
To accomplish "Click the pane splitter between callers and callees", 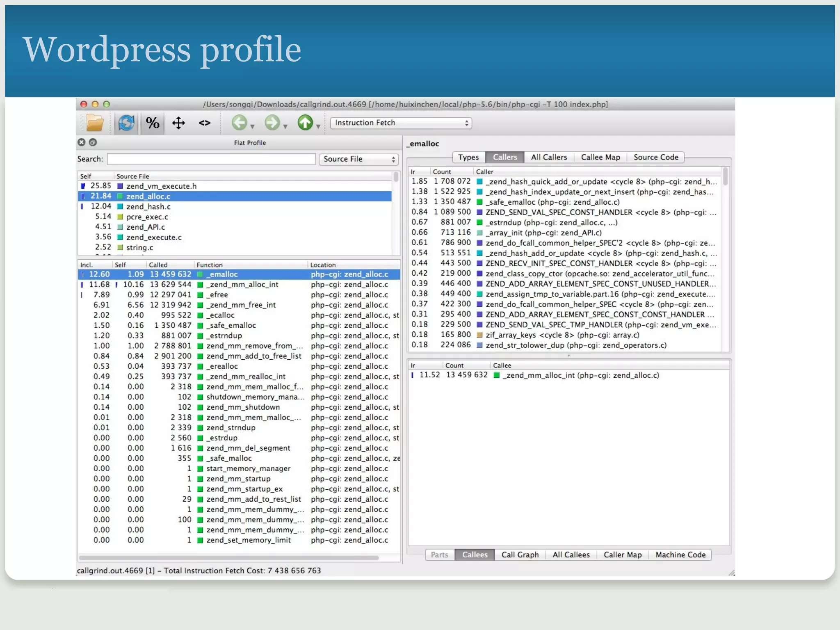I will (568, 356).
